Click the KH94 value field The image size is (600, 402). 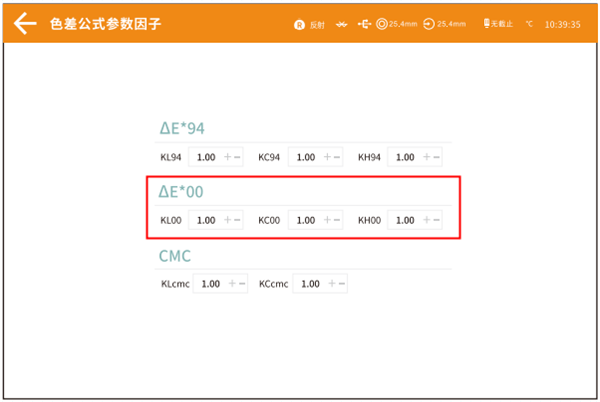coord(404,157)
